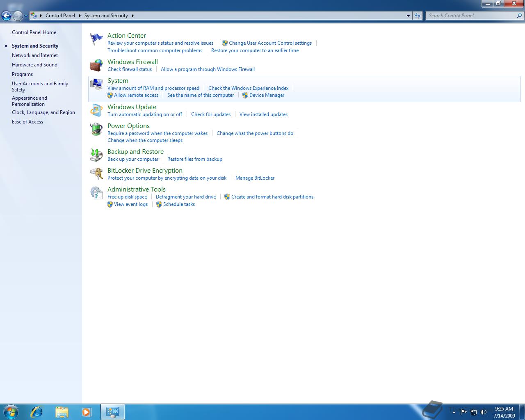525x420 pixels.
Task: Show hidden tray icons arrow
Action: pos(454,412)
